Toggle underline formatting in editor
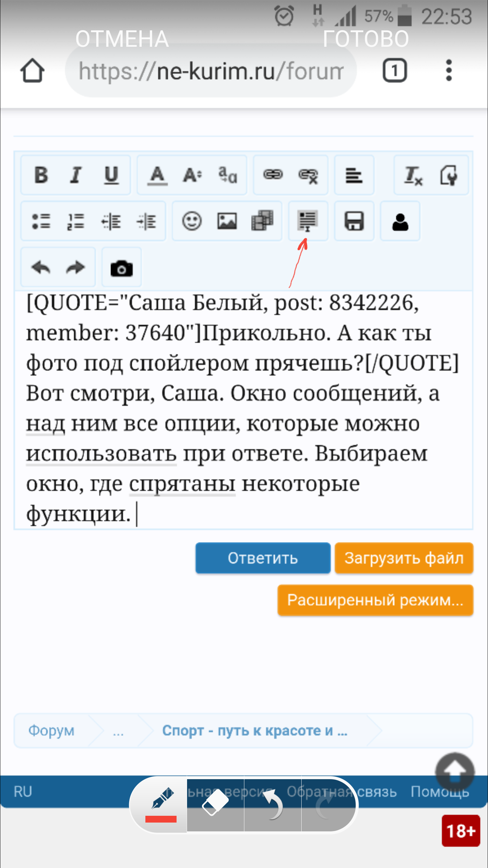488x868 pixels. pos(111,175)
